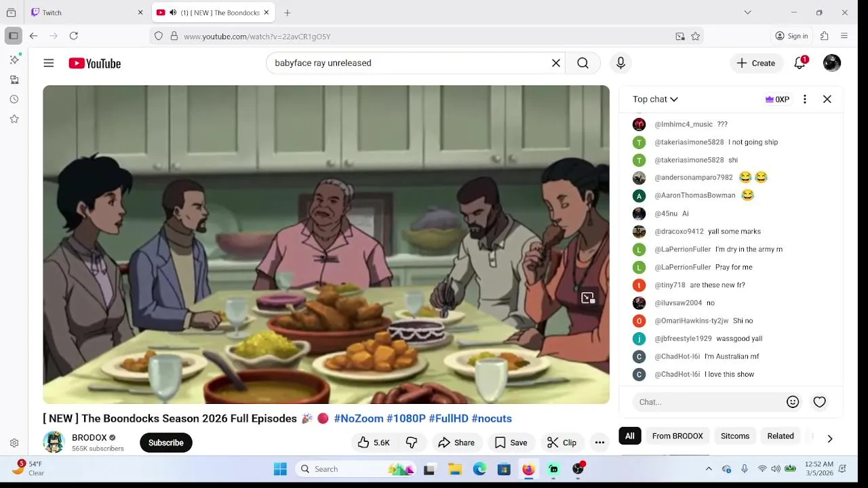Viewport: 868px width, 488px height.
Task: Open the account avatar menu
Action: 832,63
